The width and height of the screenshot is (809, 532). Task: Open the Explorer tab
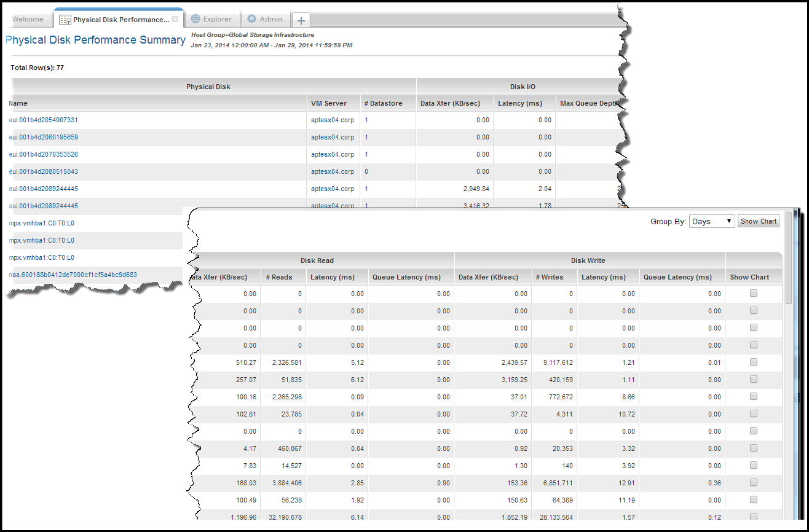point(217,19)
